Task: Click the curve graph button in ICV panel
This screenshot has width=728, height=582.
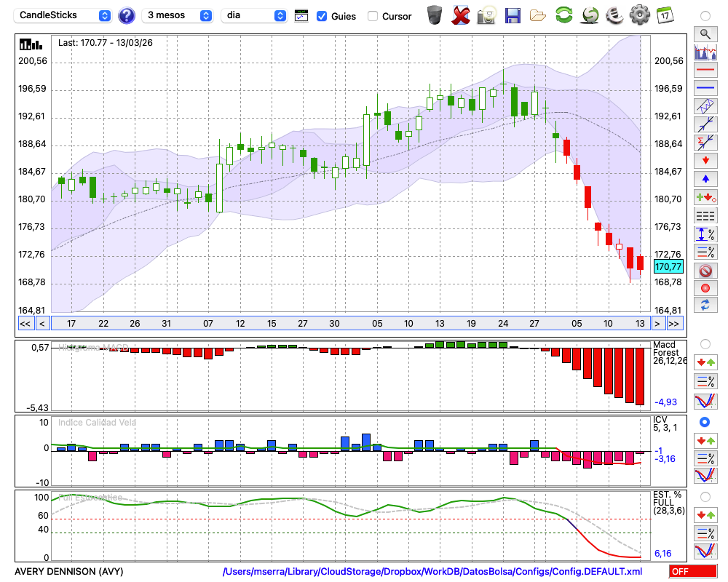Action: 705,476
